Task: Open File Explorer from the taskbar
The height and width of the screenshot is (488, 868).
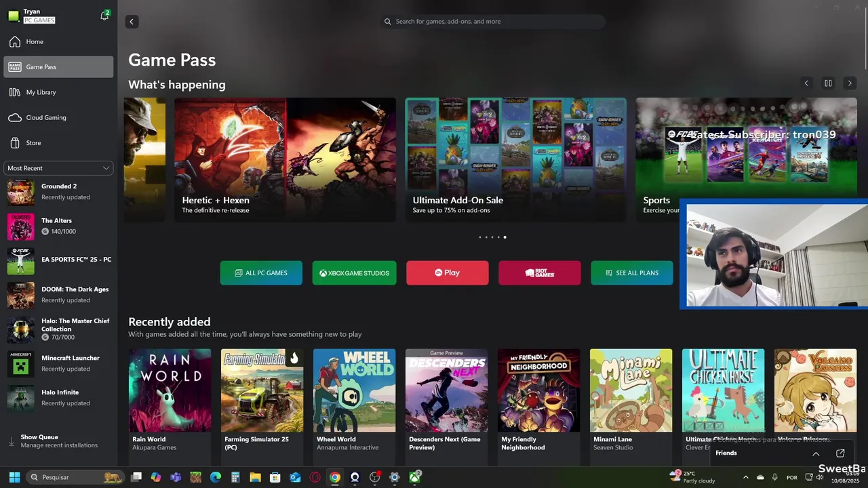Action: click(x=255, y=477)
